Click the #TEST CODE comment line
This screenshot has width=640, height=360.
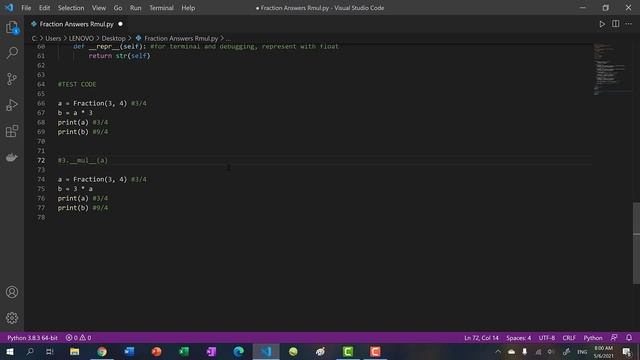tap(77, 84)
